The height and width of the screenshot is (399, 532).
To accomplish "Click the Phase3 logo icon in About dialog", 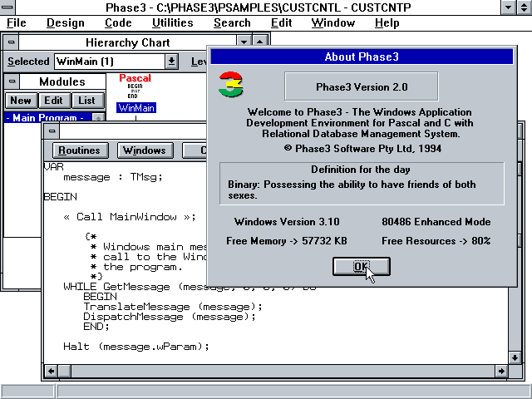I will click(231, 85).
